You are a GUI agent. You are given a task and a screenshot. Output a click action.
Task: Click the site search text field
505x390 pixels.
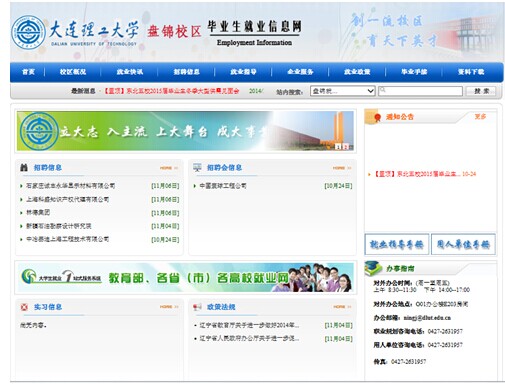point(420,91)
